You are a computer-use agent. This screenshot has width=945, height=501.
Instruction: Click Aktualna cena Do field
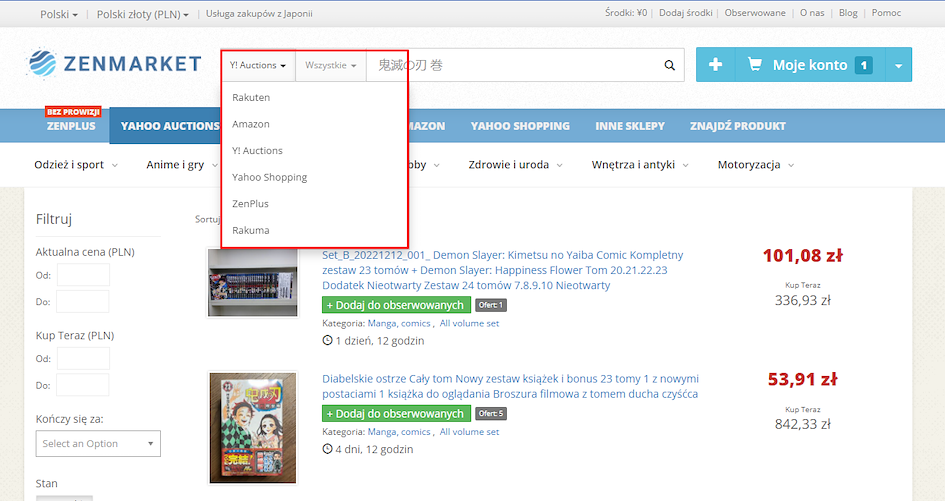[83, 301]
